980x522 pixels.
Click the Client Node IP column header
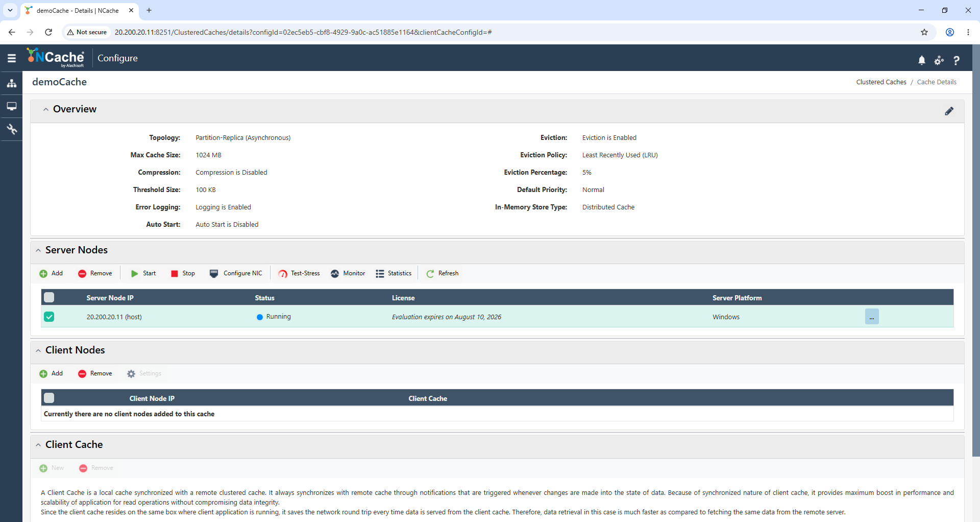click(x=152, y=398)
